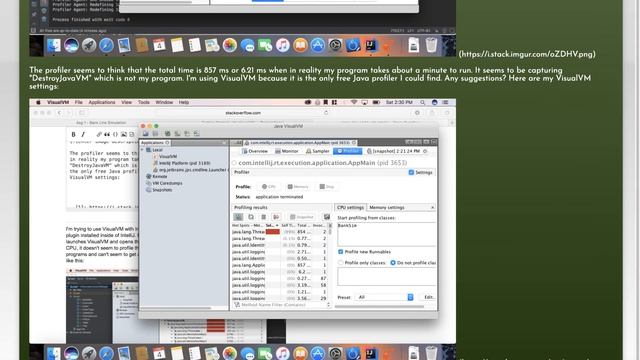Click App Store icon in the upper screenshot's dock
Image resolution: width=640 pixels, height=360 pixels.
318,45
